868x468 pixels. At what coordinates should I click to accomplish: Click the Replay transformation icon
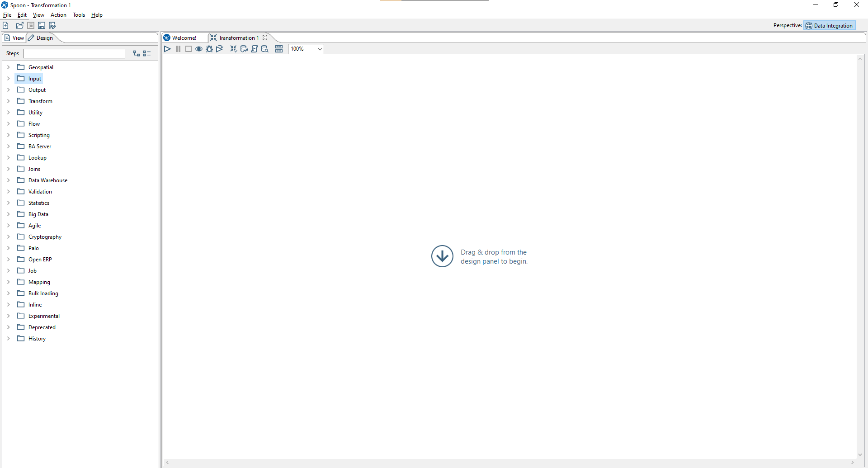[220, 49]
